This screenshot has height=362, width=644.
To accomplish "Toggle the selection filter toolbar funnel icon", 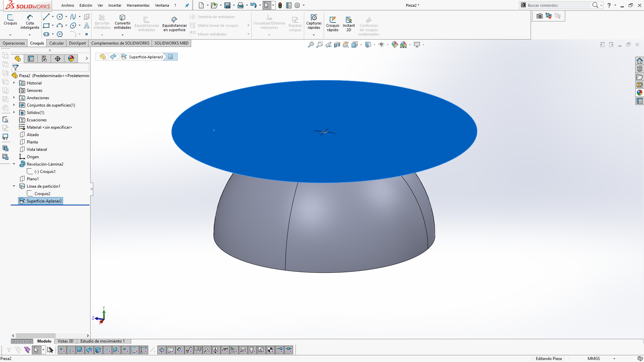I will (9, 350).
